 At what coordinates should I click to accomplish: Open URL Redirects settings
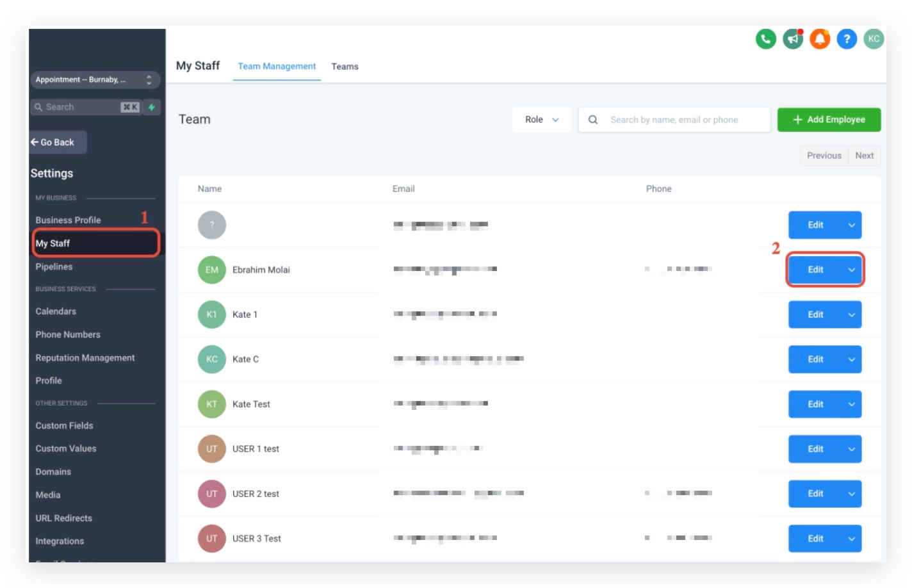tap(63, 518)
